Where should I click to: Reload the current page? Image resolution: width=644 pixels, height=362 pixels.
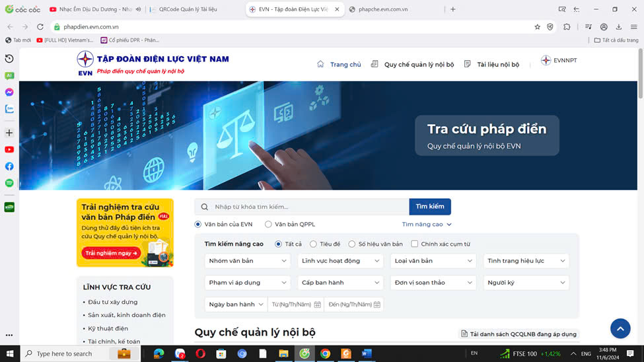coord(40,26)
